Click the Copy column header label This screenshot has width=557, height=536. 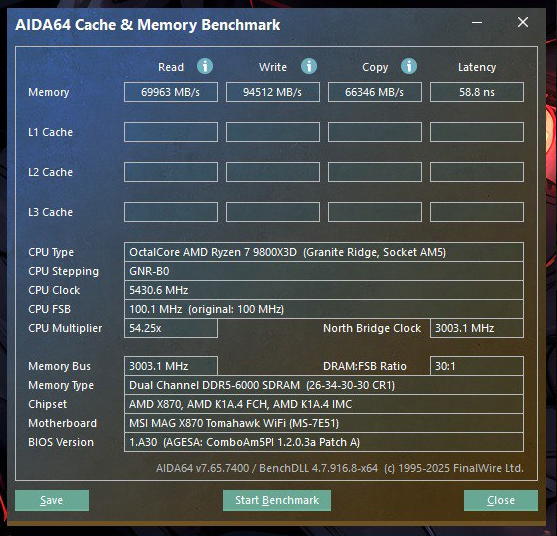375,67
